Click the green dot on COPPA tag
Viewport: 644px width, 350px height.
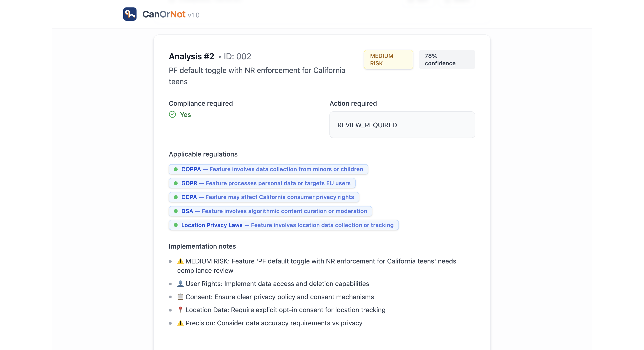(x=176, y=169)
